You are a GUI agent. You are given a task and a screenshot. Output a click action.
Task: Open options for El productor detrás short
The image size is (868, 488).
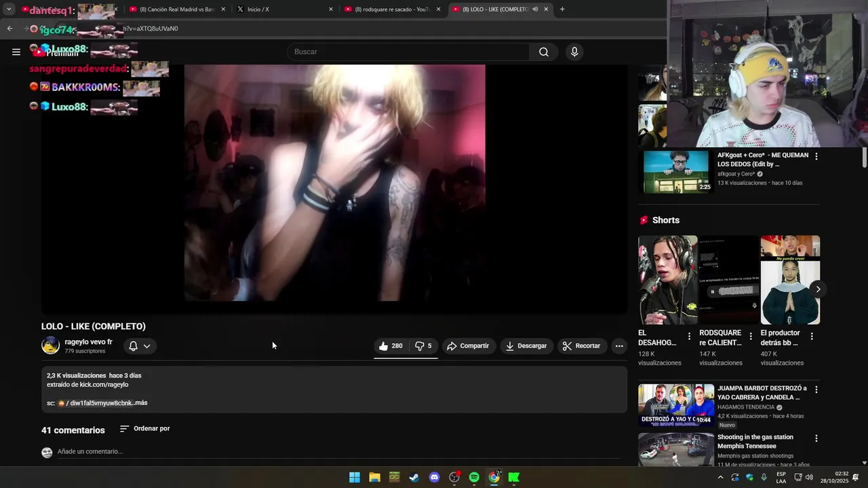pyautogui.click(x=812, y=337)
